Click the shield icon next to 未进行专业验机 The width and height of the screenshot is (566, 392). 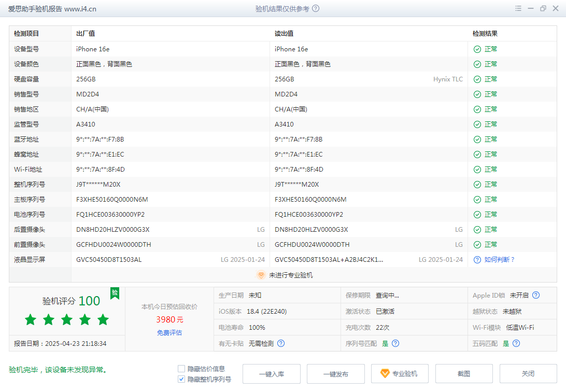coord(261,275)
